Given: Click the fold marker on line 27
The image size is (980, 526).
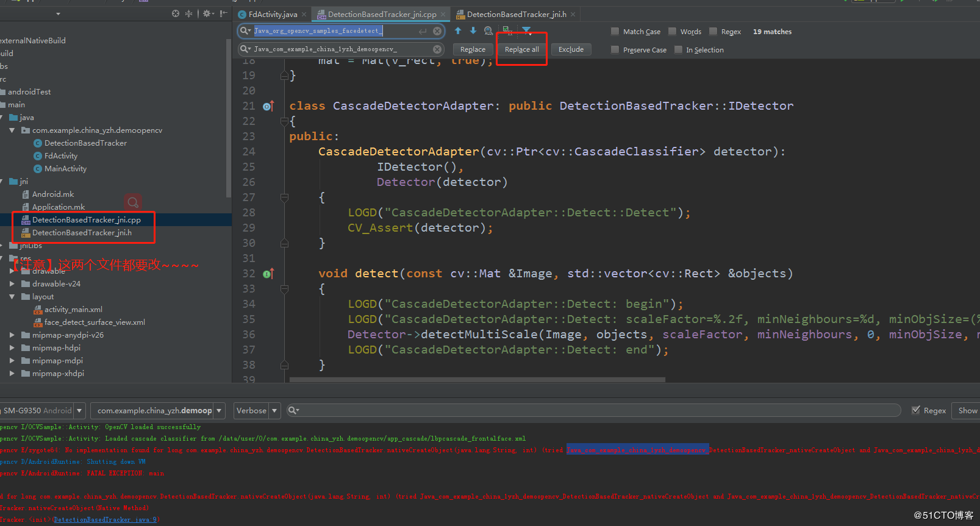Looking at the screenshot, I should click(284, 197).
